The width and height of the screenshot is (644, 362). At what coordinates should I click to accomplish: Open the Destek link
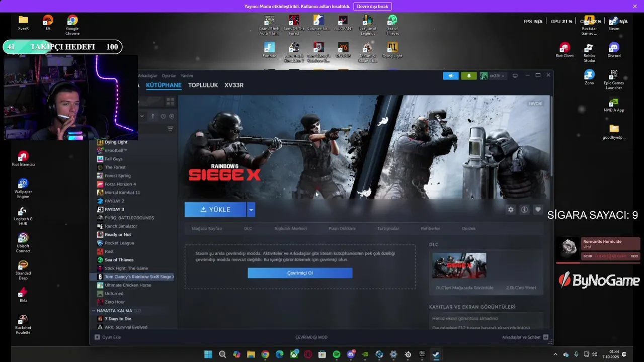tap(469, 228)
